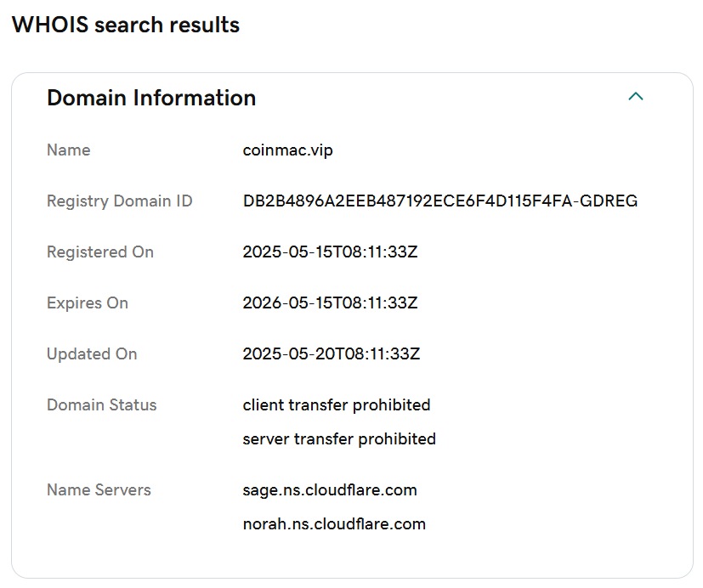Click empty area below name servers
The width and height of the screenshot is (703, 588).
(352, 556)
